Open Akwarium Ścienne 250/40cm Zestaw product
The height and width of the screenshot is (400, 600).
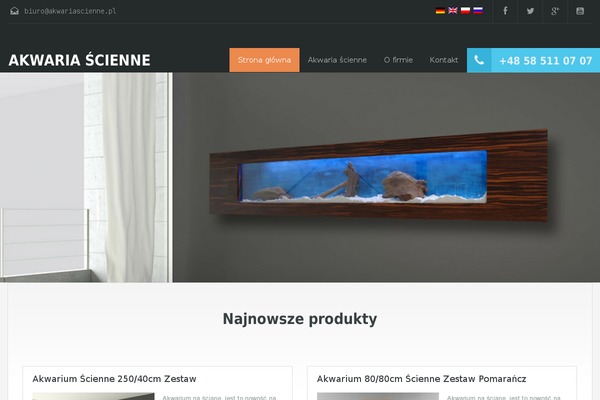point(114,379)
